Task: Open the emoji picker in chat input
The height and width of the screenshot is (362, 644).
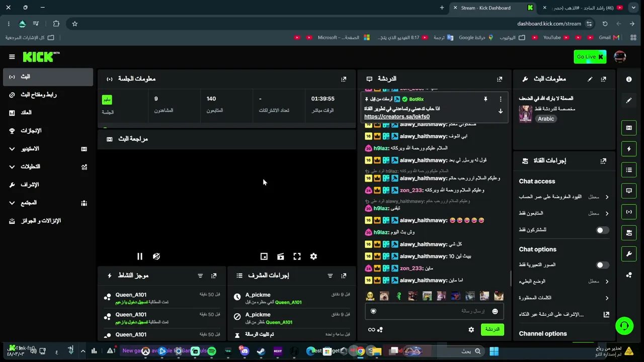Action: tap(495, 311)
